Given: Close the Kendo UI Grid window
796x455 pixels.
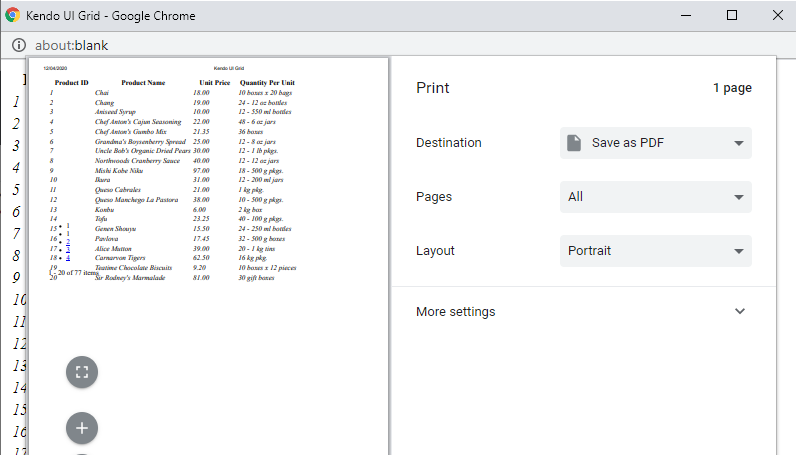Looking at the screenshot, I should coord(778,16).
